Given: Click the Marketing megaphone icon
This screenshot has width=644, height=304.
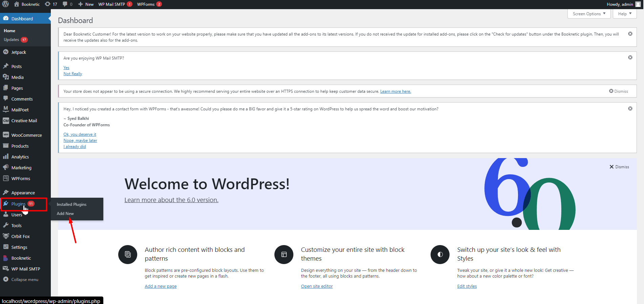Looking at the screenshot, I should pyautogui.click(x=6, y=167).
